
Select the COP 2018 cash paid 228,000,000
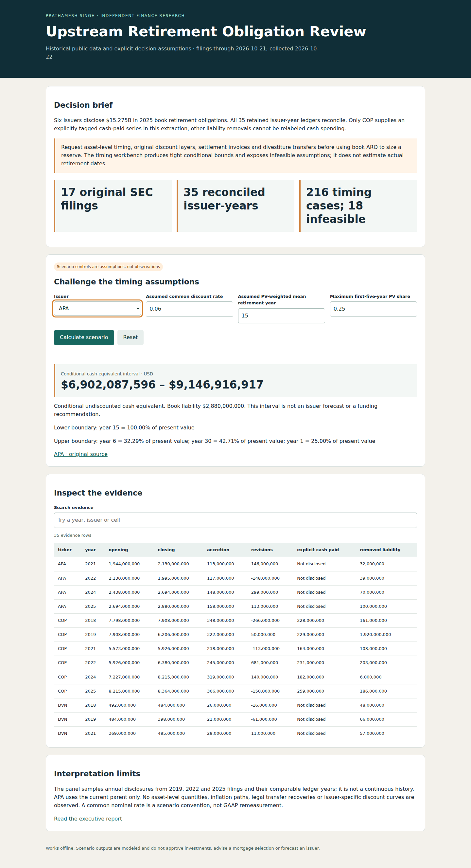pyautogui.click(x=310, y=620)
